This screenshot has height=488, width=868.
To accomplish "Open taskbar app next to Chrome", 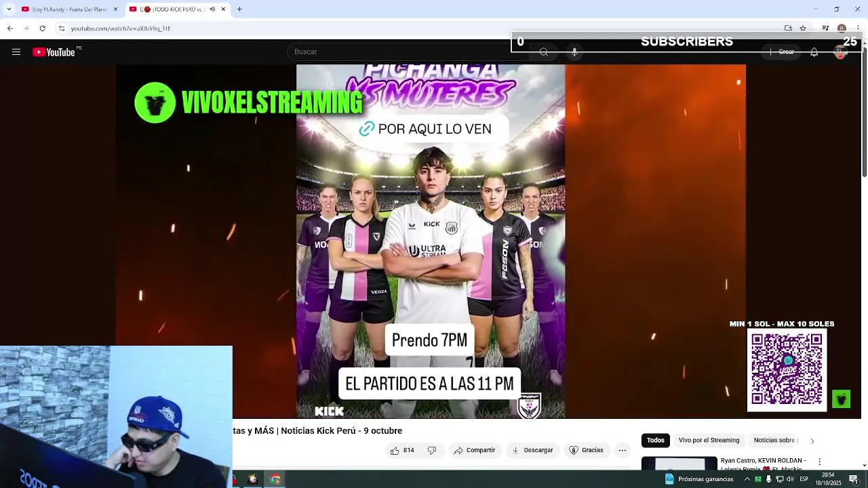I will [x=253, y=479].
